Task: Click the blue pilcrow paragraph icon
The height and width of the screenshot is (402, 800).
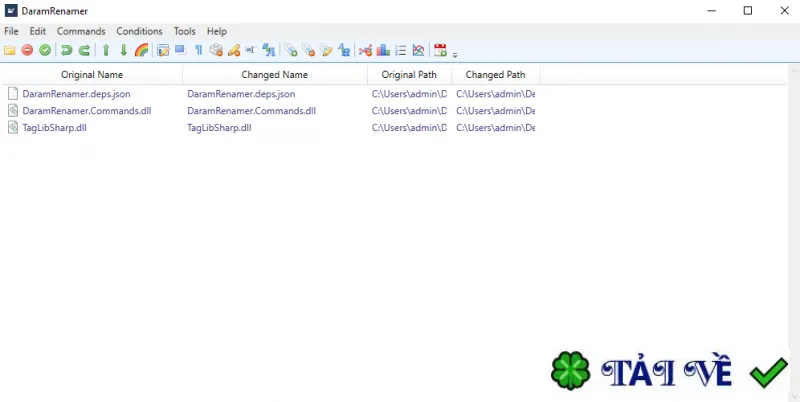Action: click(198, 50)
